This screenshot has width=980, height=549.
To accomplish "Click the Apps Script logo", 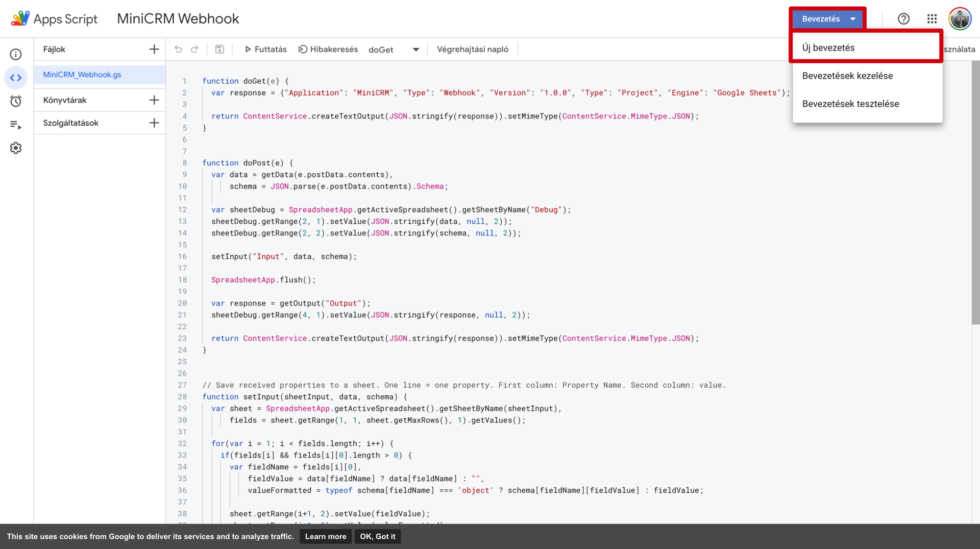I will pos(54,19).
